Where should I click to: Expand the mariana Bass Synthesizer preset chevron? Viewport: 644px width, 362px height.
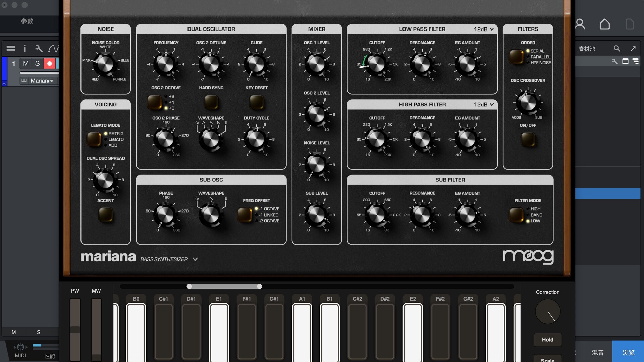coord(195,259)
